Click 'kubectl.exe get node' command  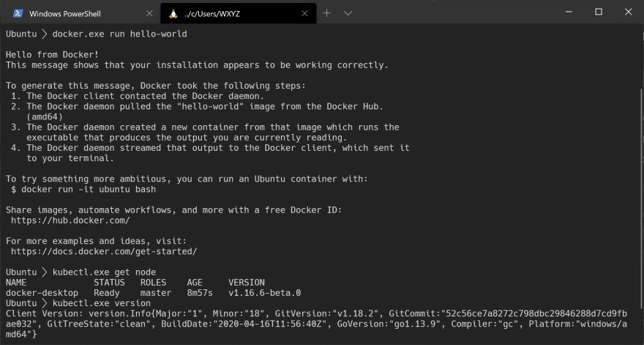[104, 272]
